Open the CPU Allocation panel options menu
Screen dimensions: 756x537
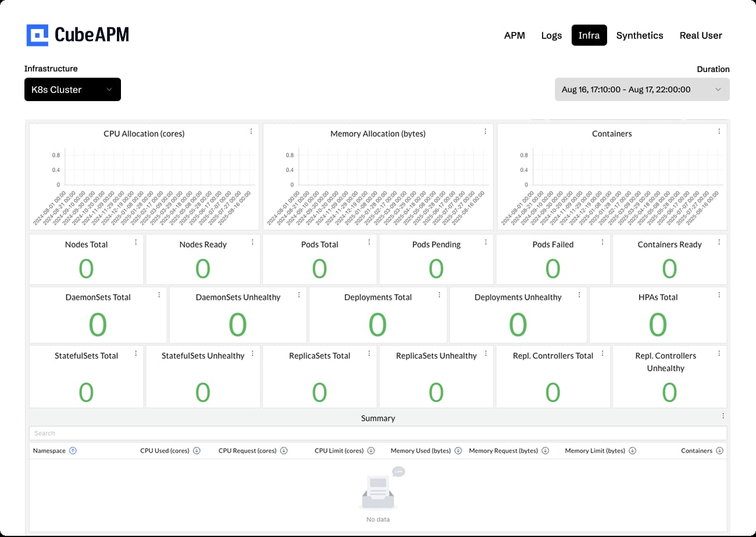251,131
